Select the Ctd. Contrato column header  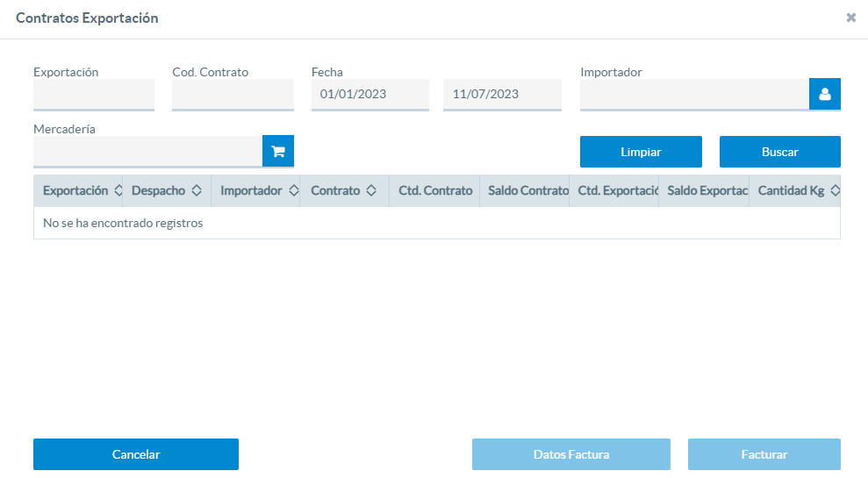tap(434, 190)
